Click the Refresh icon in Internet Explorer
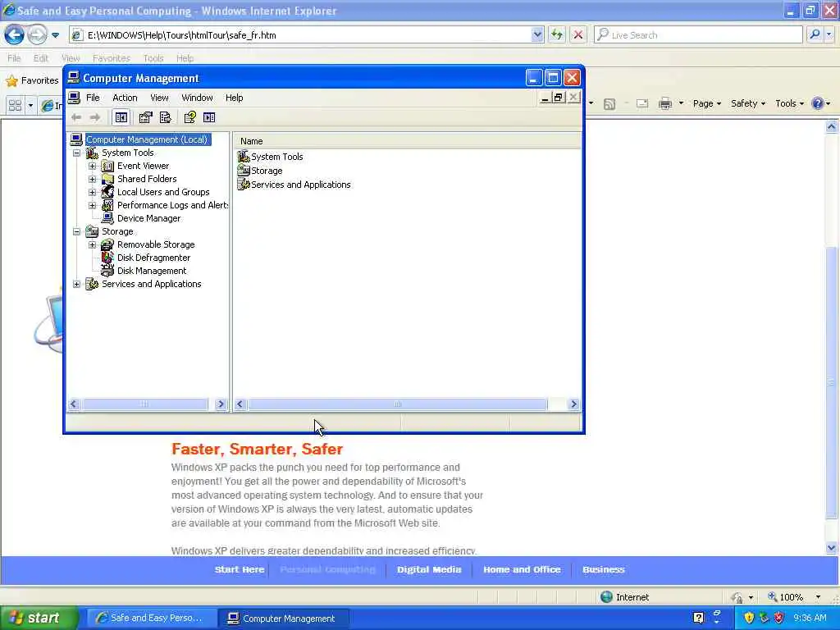The height and width of the screenshot is (630, 840). 557,34
